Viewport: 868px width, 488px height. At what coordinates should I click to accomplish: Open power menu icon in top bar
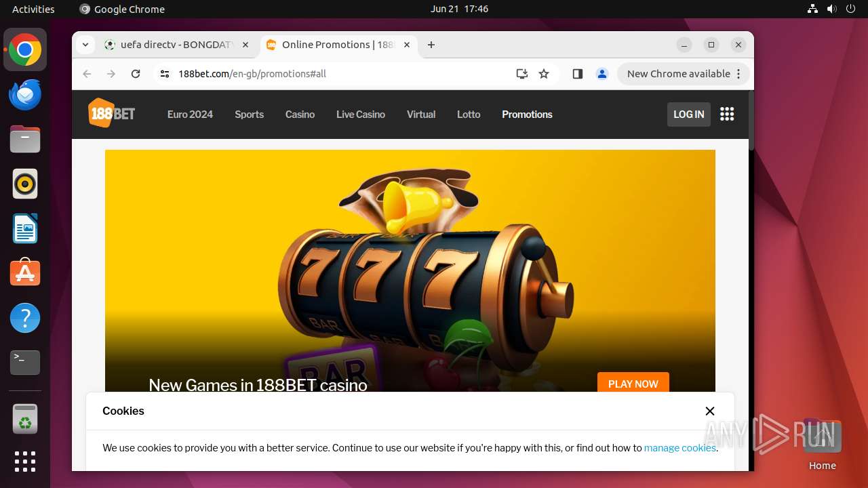tap(850, 9)
